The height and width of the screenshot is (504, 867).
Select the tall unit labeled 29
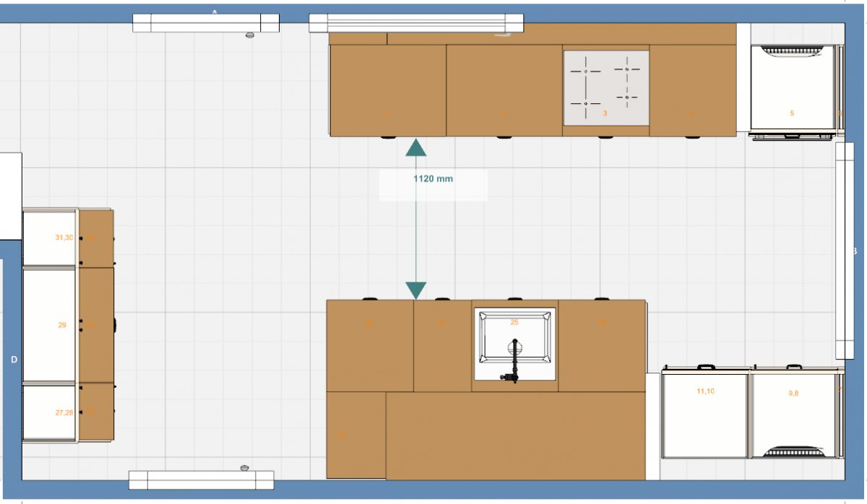click(x=49, y=325)
